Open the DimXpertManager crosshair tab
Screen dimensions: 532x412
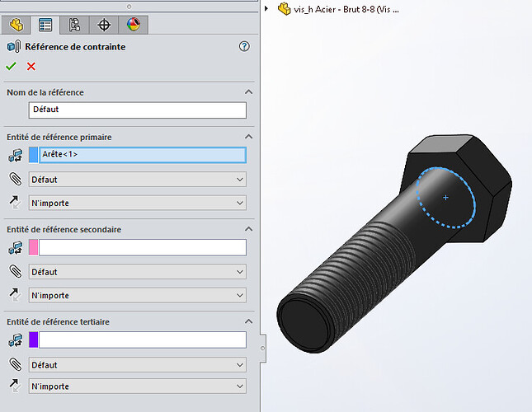coord(104,24)
